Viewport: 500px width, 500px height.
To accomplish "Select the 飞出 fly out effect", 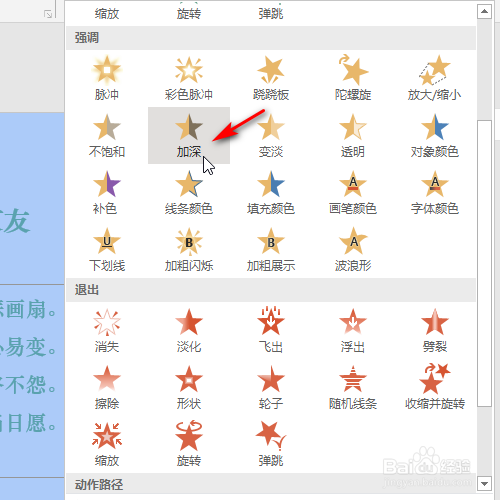I will (271, 331).
